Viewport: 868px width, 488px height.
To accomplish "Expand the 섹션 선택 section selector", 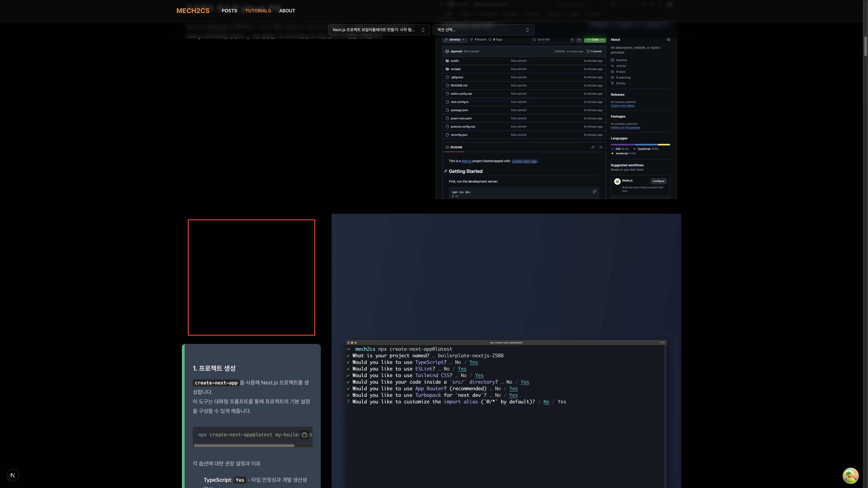I will coord(483,30).
